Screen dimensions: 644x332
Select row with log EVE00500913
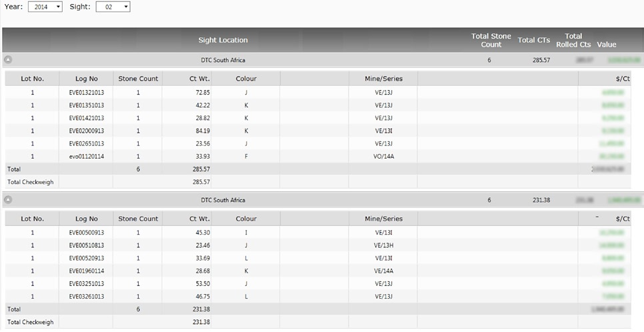pos(86,233)
